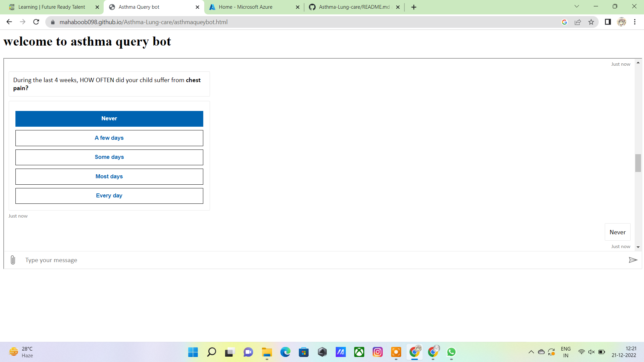Switch to Learning Future Ready Talent tab

(52, 7)
